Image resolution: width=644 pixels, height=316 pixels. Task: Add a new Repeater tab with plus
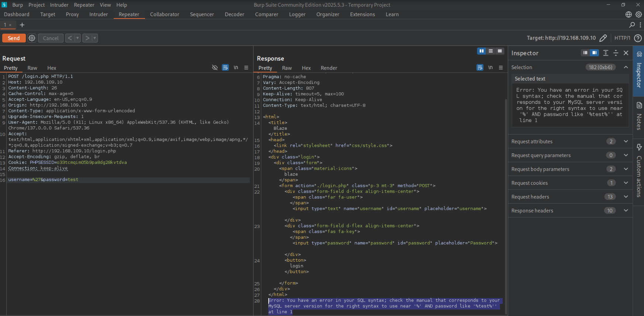[22, 25]
